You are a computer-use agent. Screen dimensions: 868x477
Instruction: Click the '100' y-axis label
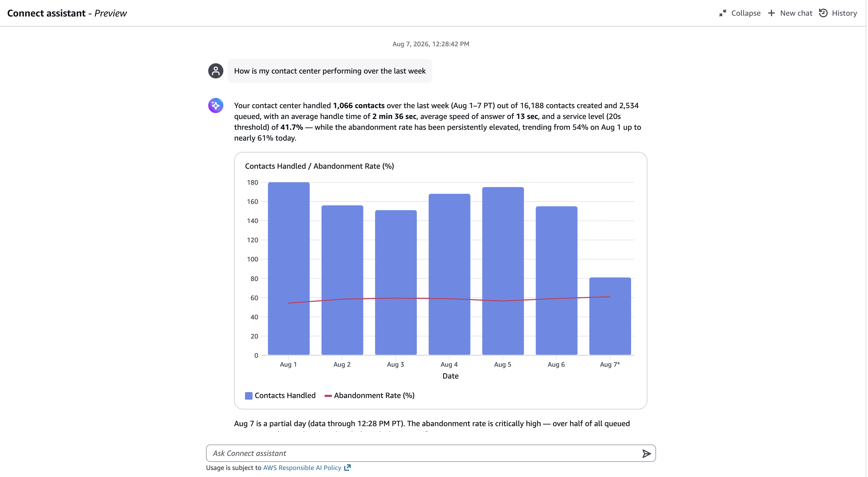click(252, 259)
